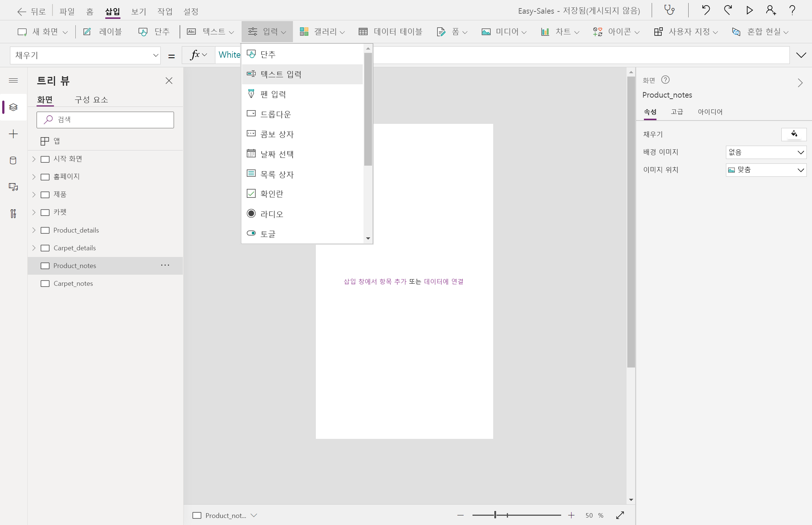
Task: Click fit-to-window expand icon
Action: [x=620, y=515]
